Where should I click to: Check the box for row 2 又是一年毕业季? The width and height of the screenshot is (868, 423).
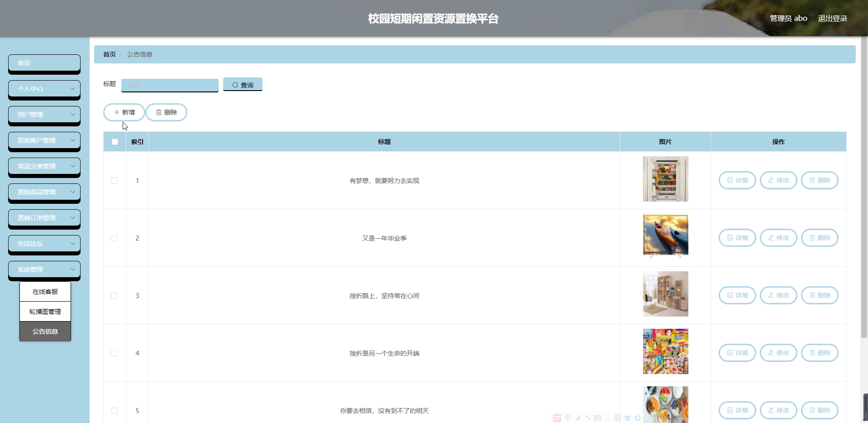point(114,238)
